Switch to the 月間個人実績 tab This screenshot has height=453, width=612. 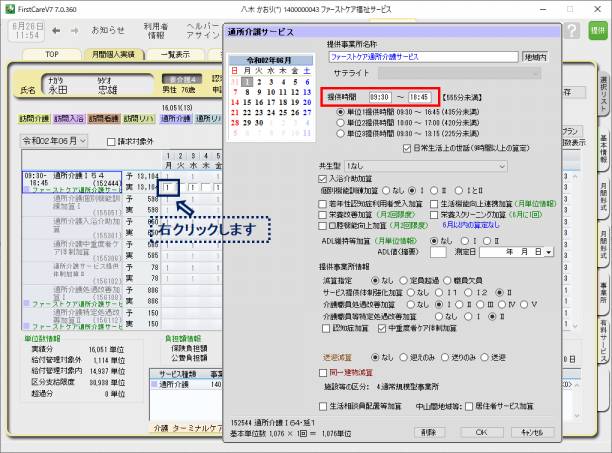113,54
